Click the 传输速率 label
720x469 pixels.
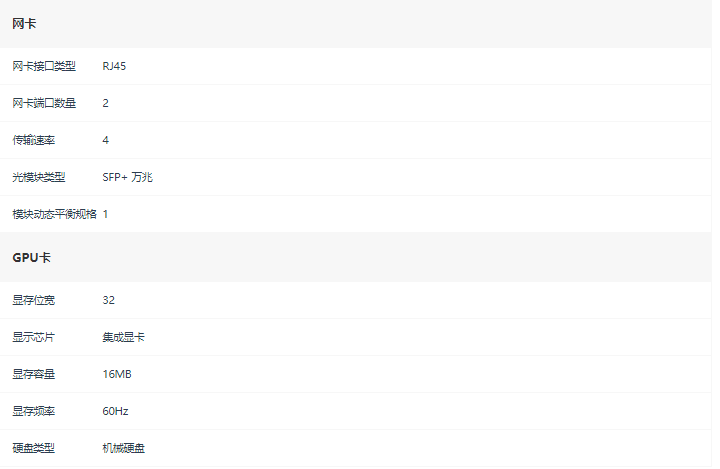34,140
